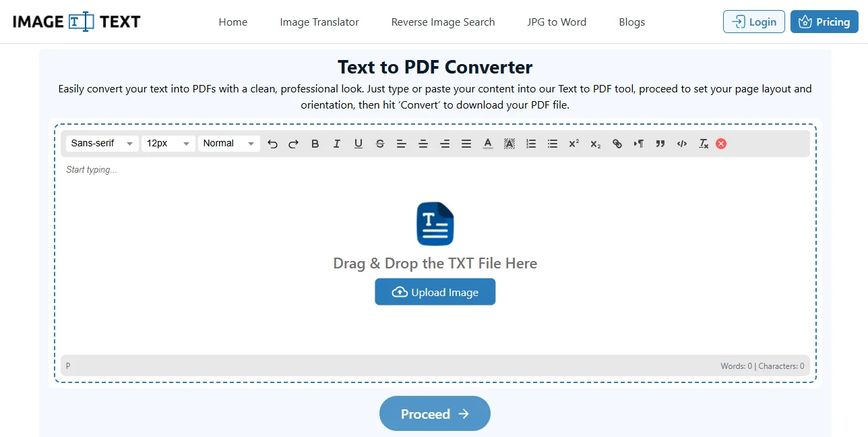
Task: Click the 'Words: 0 | Characters: 0' counter
Action: [x=762, y=366]
